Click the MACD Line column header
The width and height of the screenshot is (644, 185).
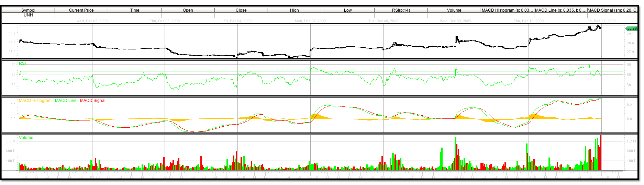click(x=560, y=10)
